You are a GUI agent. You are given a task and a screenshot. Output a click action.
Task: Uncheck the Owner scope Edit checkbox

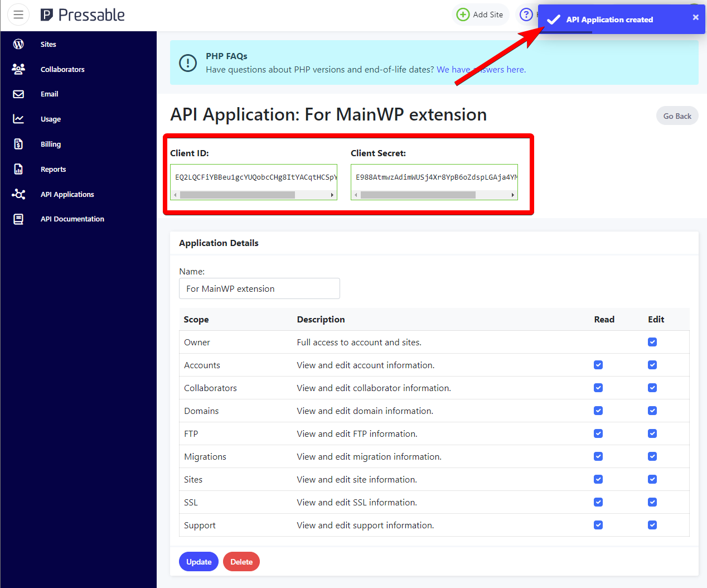652,342
